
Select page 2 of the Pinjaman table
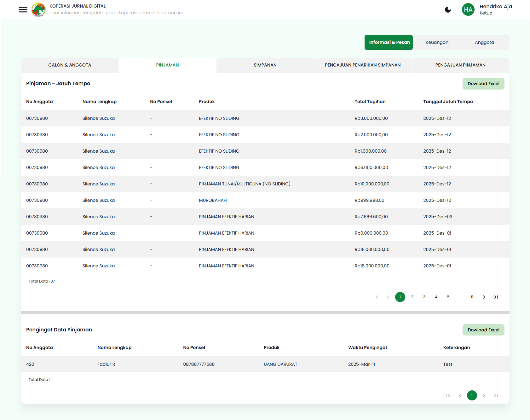pyautogui.click(x=412, y=297)
